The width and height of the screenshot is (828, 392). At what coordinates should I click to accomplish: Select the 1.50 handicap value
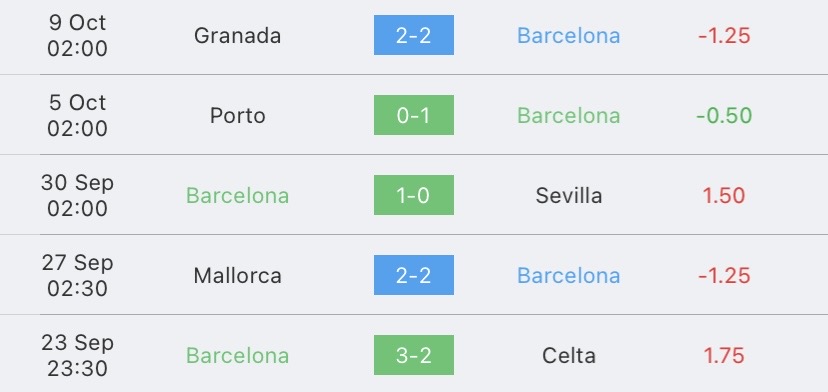(x=724, y=195)
